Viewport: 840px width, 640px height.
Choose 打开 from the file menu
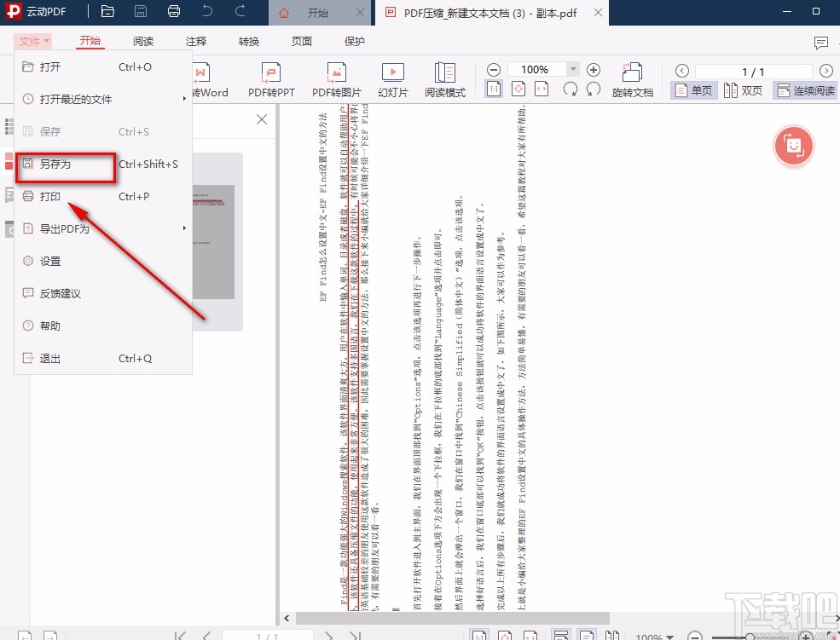pyautogui.click(x=103, y=66)
